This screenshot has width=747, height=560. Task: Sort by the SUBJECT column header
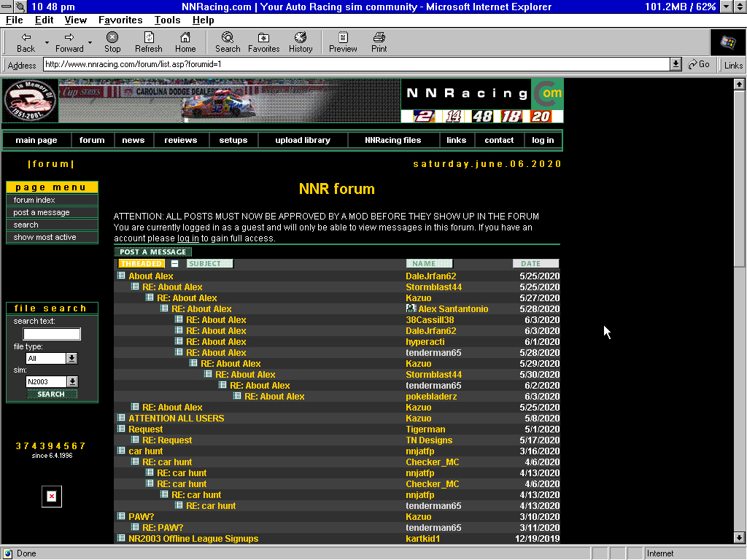[x=209, y=263]
